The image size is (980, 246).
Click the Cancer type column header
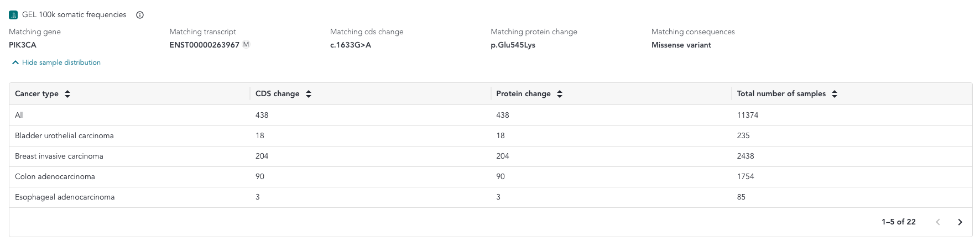click(x=37, y=94)
